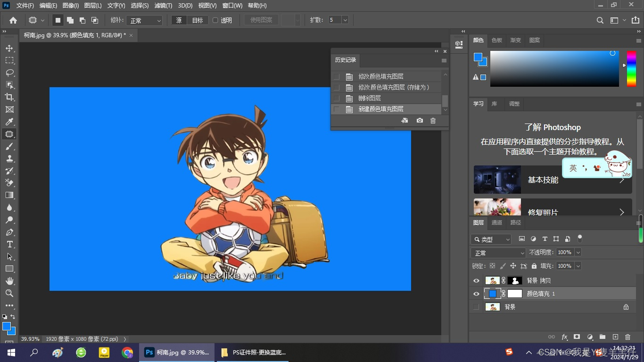This screenshot has width=644, height=362.
Task: Open PS证件照 folder in taskbar
Action: [x=254, y=352]
